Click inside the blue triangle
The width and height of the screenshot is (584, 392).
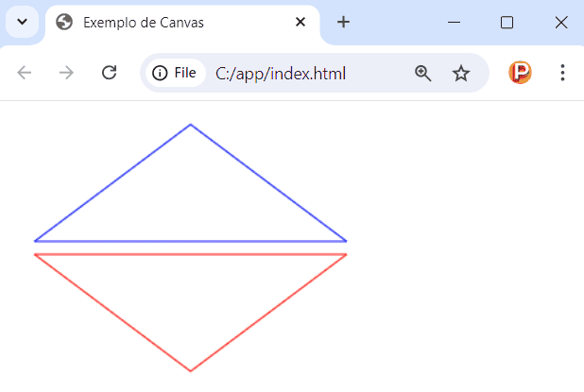190,198
